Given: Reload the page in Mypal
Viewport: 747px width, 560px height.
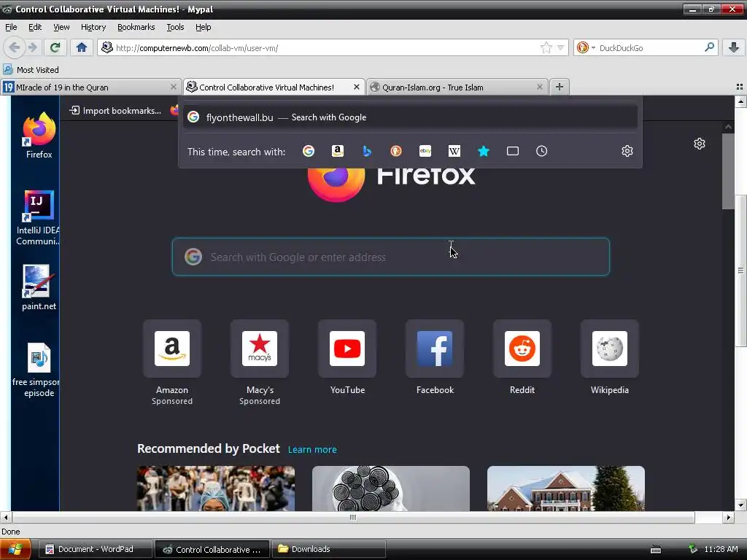Looking at the screenshot, I should pyautogui.click(x=55, y=47).
